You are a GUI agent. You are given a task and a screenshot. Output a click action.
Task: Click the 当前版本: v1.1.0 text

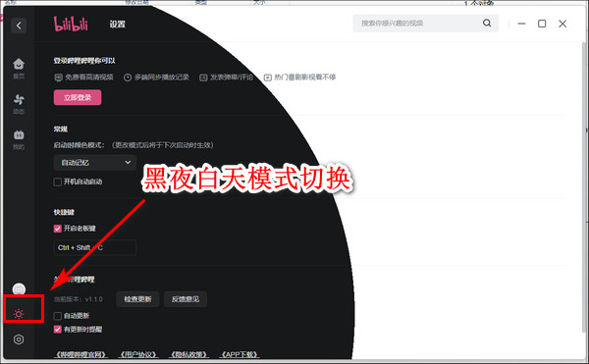coord(79,299)
